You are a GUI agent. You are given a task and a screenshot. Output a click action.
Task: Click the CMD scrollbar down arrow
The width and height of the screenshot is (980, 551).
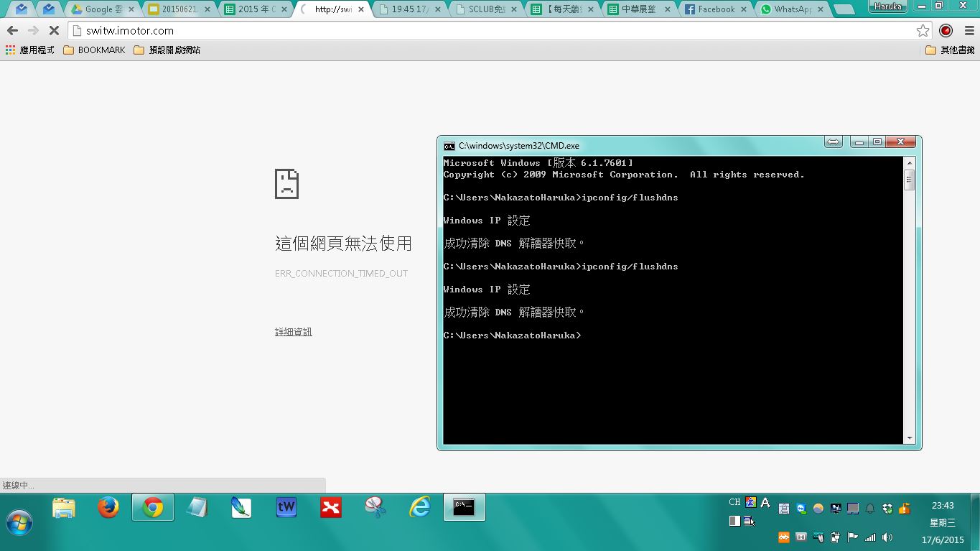[x=910, y=438]
